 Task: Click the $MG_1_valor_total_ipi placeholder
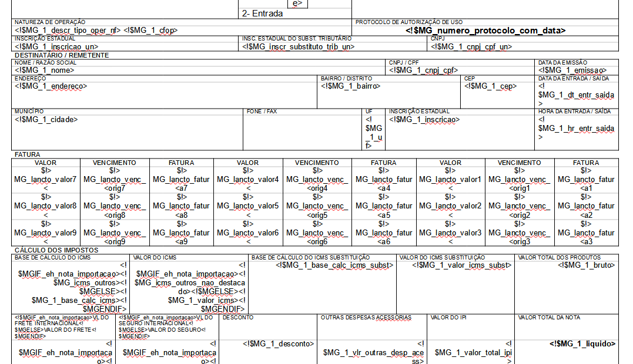click(x=473, y=353)
